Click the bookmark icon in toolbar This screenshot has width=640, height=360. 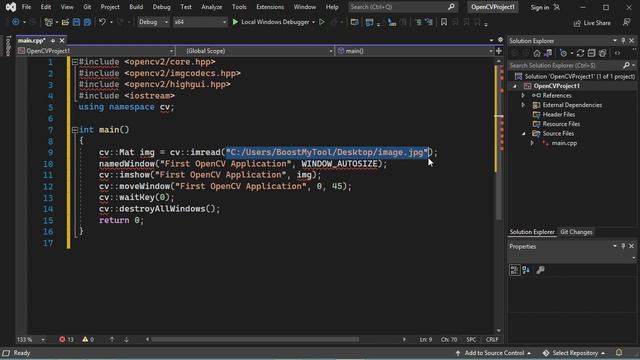[x=444, y=22]
